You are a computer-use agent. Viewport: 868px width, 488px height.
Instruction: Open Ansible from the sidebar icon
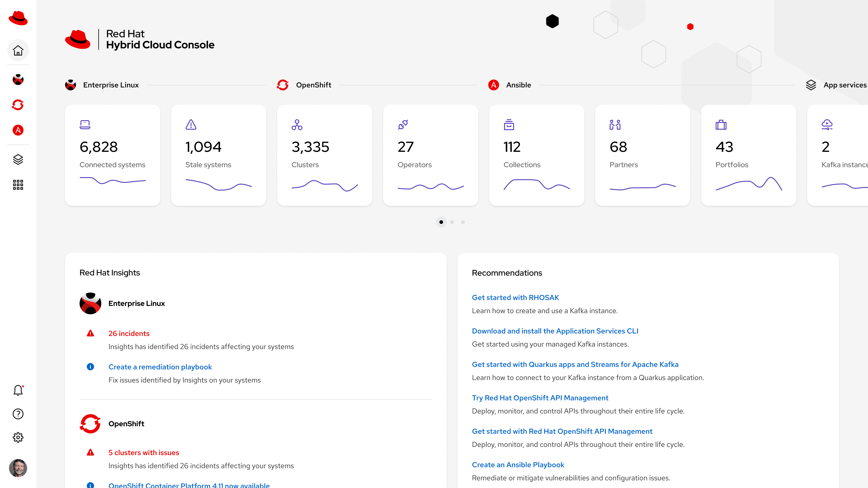tap(18, 130)
